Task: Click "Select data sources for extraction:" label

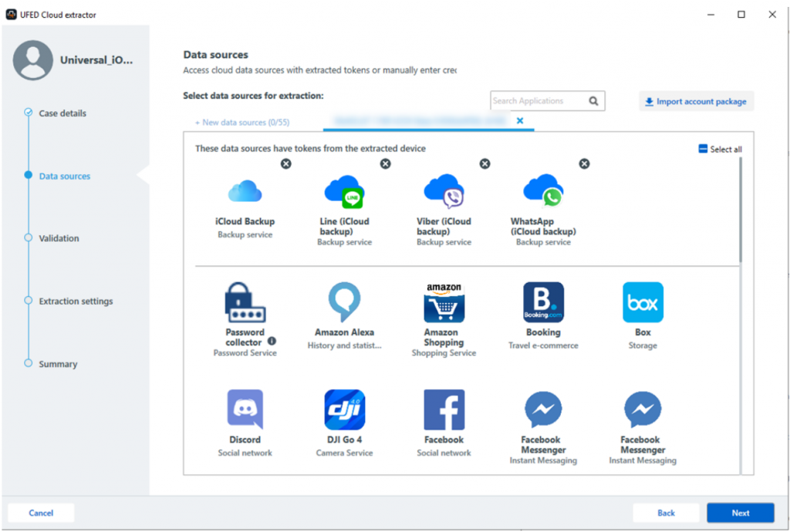Action: pos(253,96)
